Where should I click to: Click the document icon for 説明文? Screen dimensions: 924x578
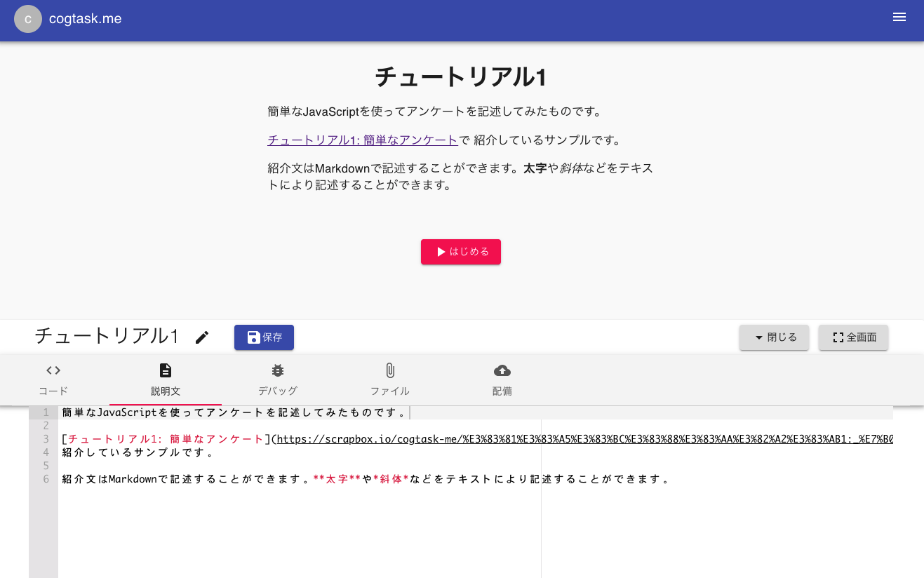[x=166, y=370]
